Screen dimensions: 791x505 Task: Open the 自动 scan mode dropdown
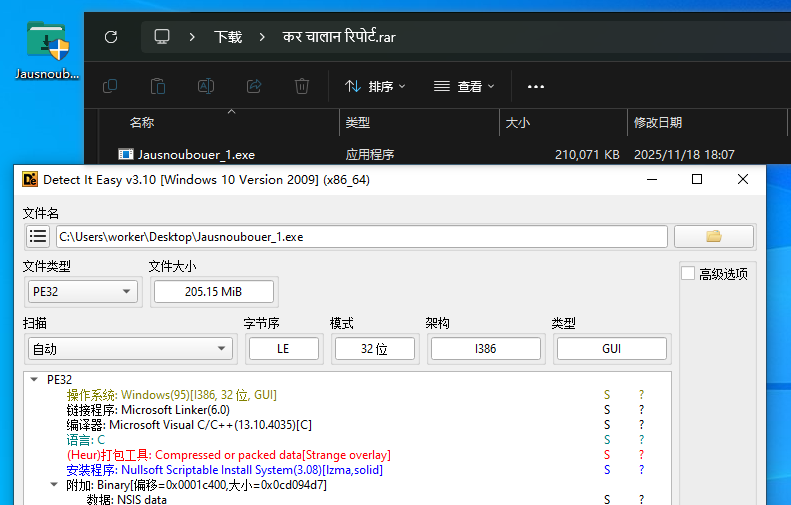coord(130,349)
